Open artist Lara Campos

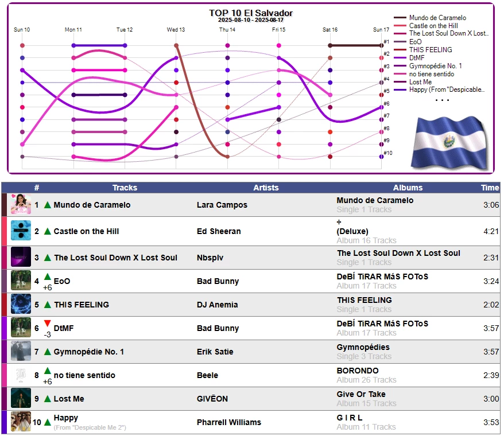tap(222, 205)
